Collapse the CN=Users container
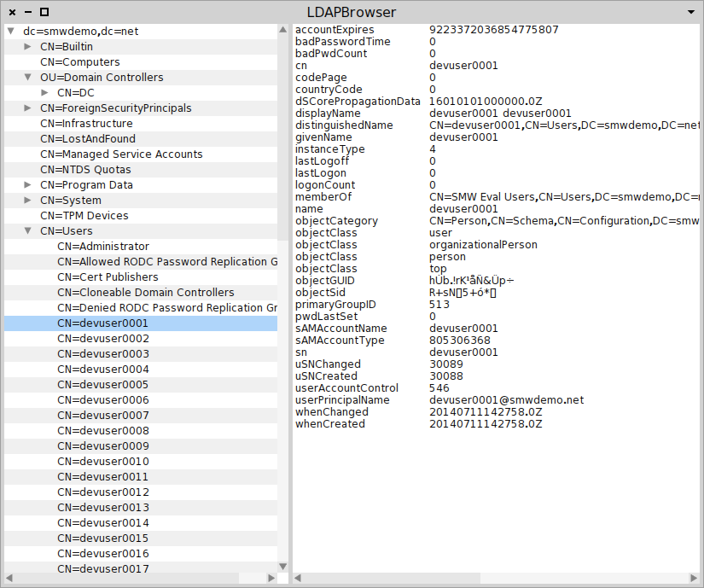 [27, 231]
